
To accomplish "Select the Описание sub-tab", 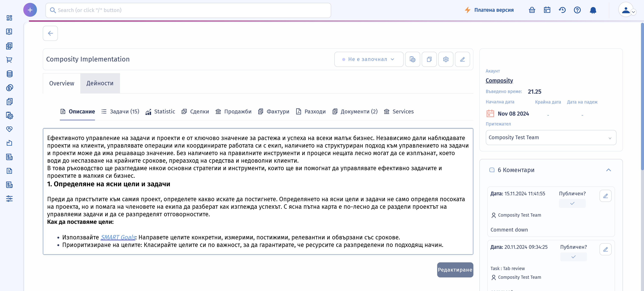I will 78,112.
